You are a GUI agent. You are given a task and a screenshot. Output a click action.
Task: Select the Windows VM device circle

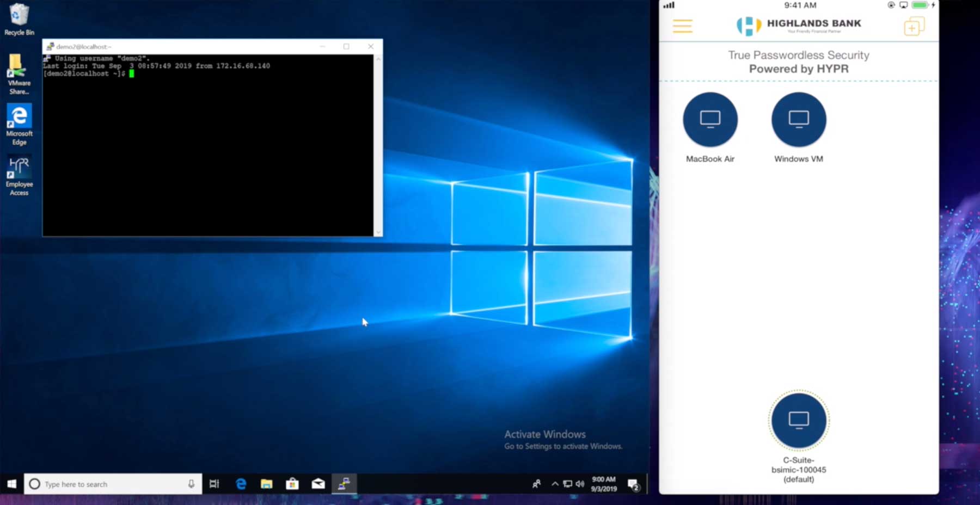(799, 119)
